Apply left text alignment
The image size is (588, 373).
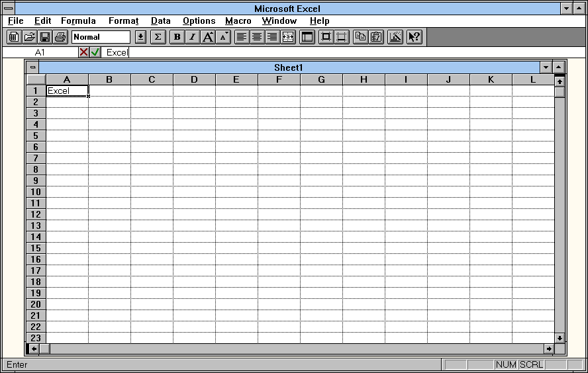pyautogui.click(x=242, y=36)
